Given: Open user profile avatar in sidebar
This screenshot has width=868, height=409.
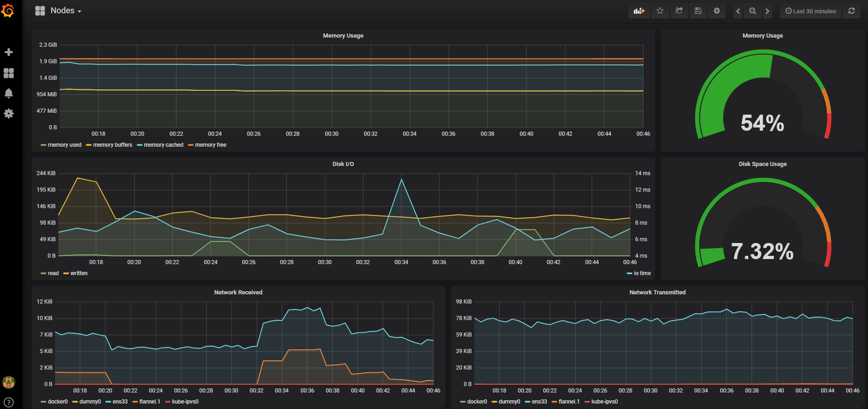Looking at the screenshot, I should point(8,382).
